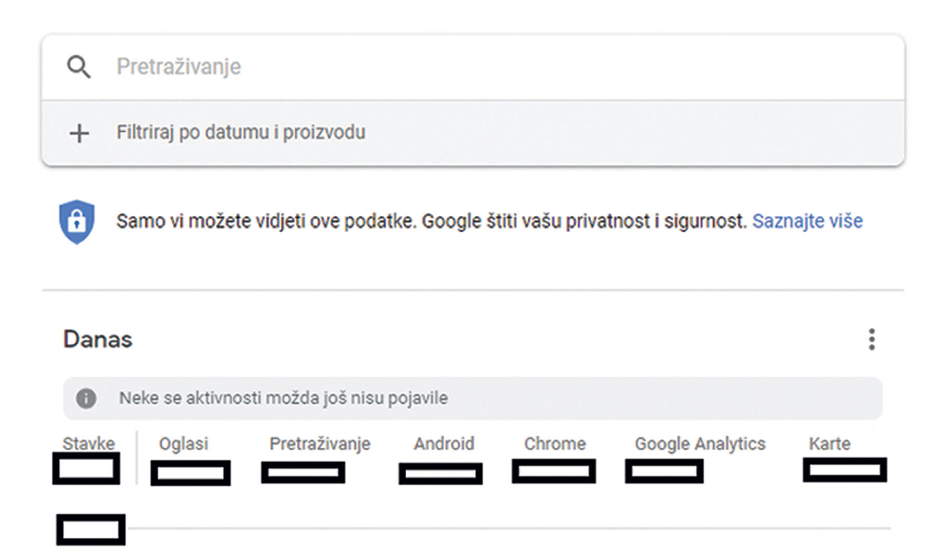Select the Stavke label
This screenshot has height=560, width=934.
click(89, 443)
